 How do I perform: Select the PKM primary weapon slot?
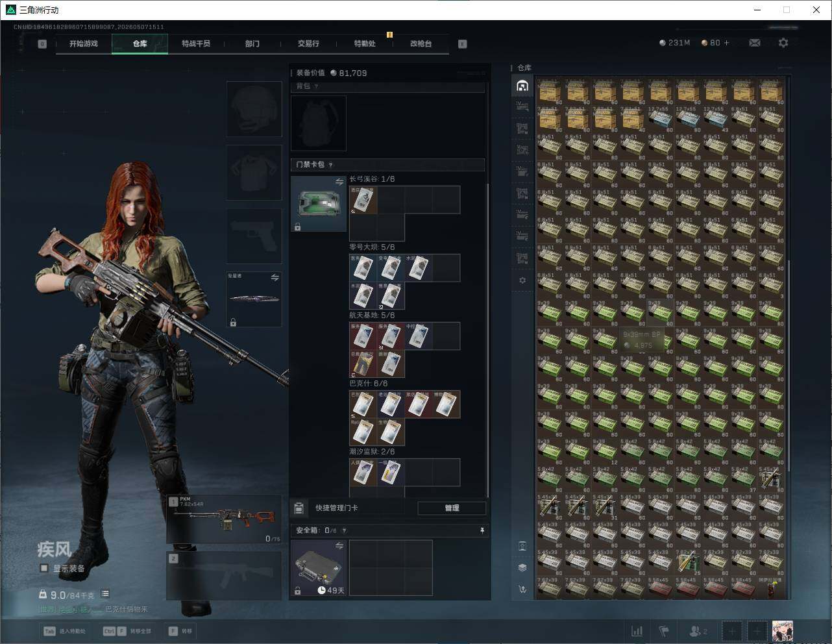tap(225, 519)
